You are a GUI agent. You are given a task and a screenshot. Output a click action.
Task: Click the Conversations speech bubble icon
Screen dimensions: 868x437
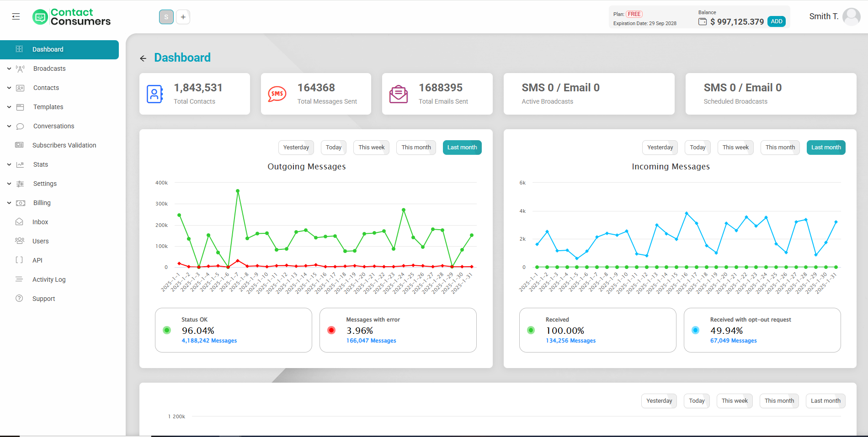click(20, 126)
